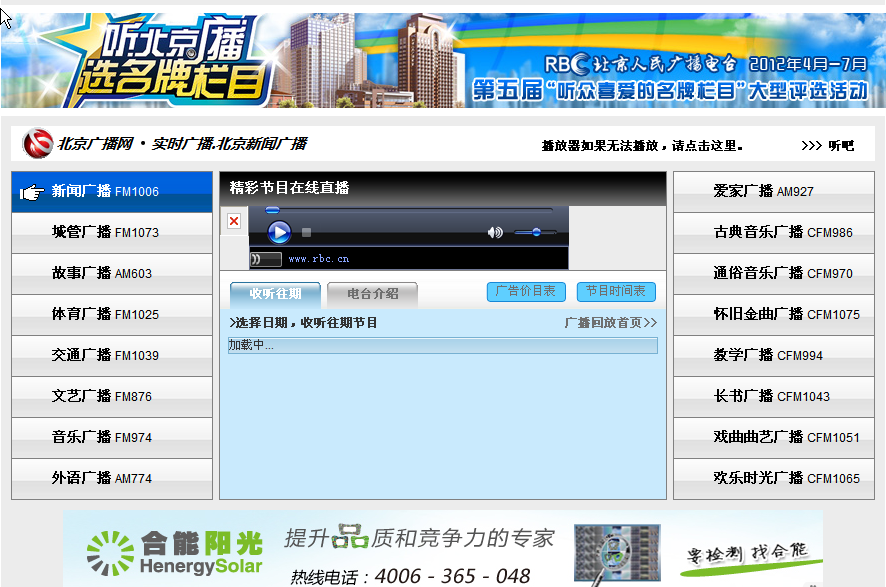Viewport: 886px width, 587px height.
Task: Click the playback seek bar handle
Action: 272,210
